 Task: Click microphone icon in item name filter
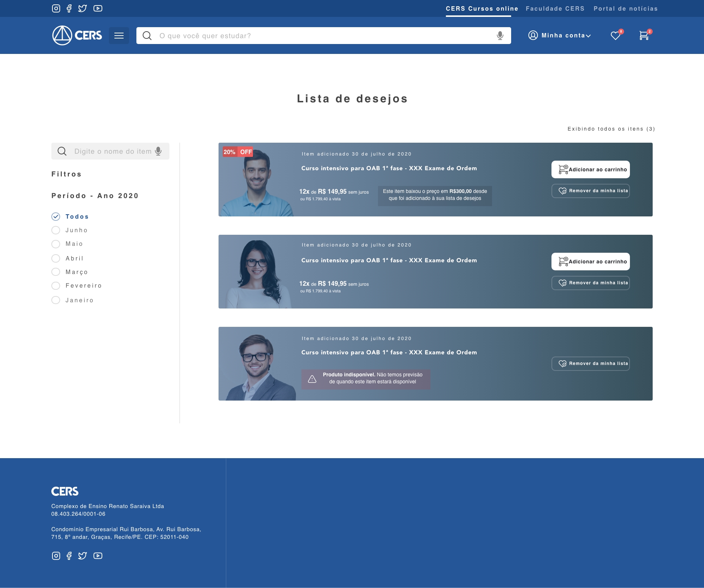(x=158, y=151)
